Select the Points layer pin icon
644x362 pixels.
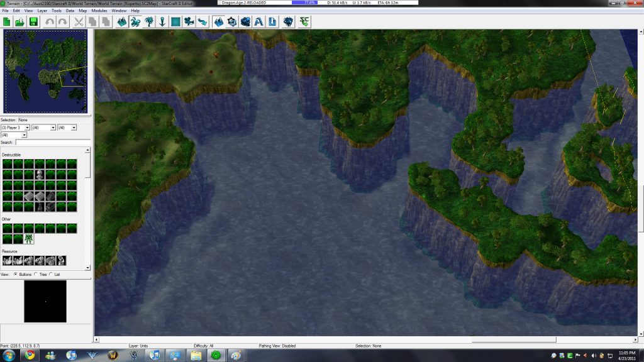click(162, 22)
